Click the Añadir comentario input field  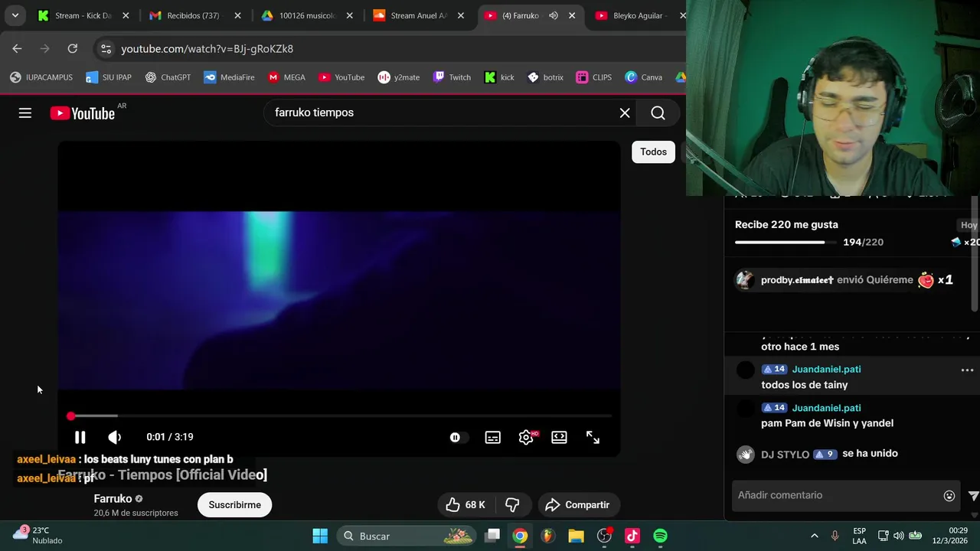coord(836,495)
